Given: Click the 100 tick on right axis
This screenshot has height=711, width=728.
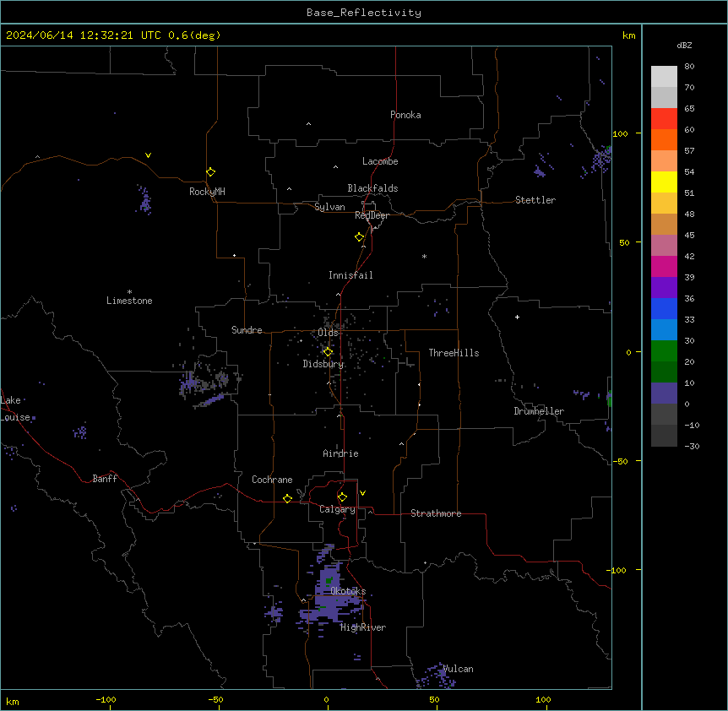Looking at the screenshot, I should pyautogui.click(x=620, y=133).
